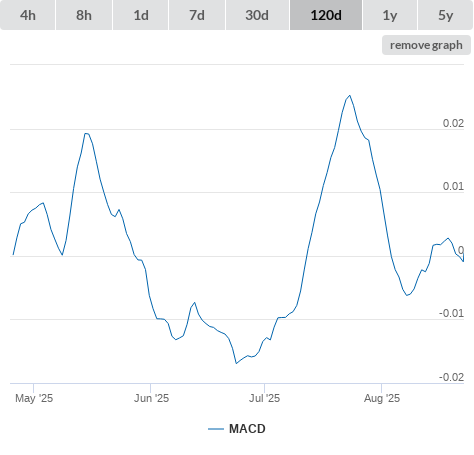Switch chart to 30d range
Screen dimensions: 474x455
point(257,15)
